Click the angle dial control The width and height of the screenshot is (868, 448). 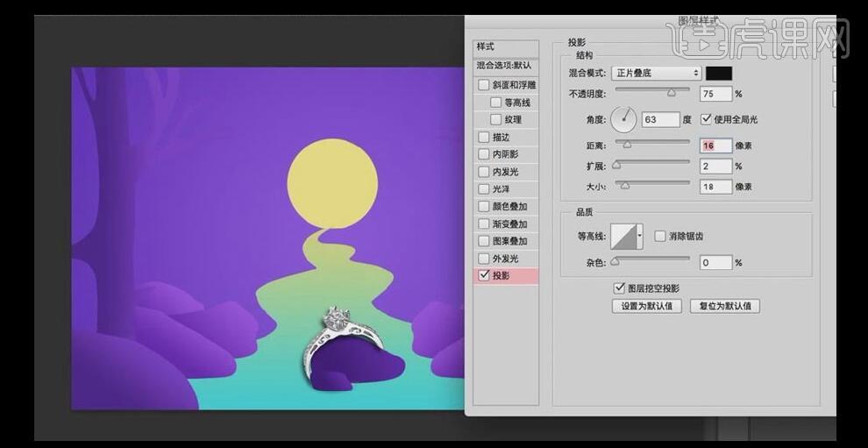point(624,118)
